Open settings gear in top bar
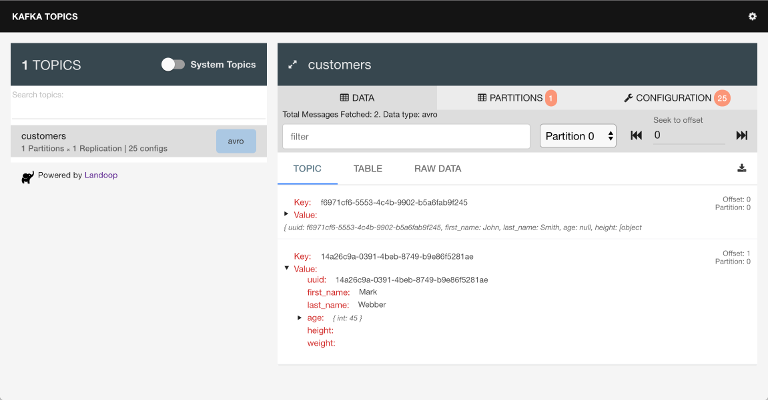The height and width of the screenshot is (400, 768). (752, 16)
